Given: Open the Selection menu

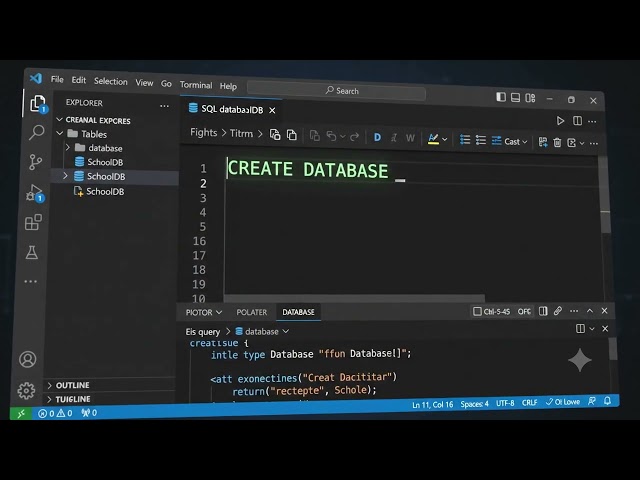Looking at the screenshot, I should tap(111, 81).
